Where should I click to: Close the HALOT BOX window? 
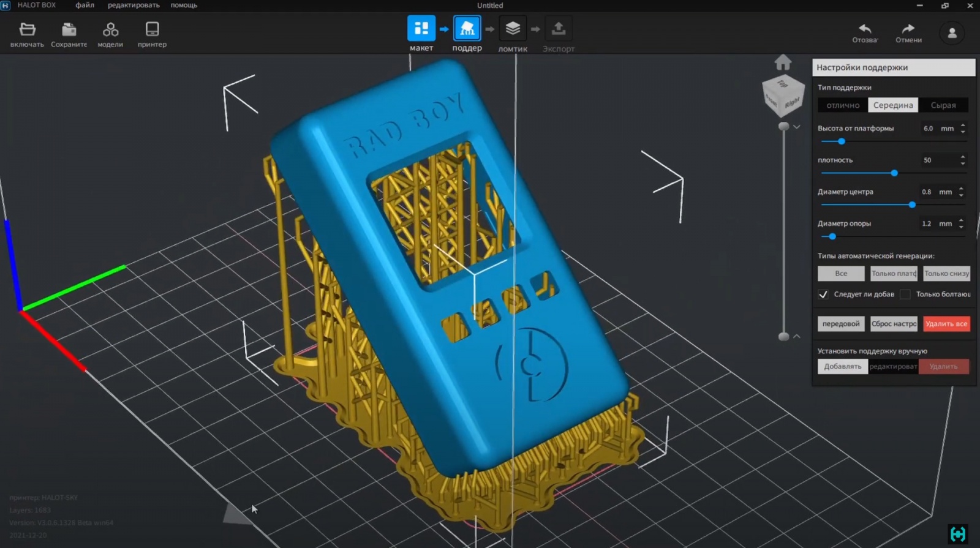[x=970, y=6]
